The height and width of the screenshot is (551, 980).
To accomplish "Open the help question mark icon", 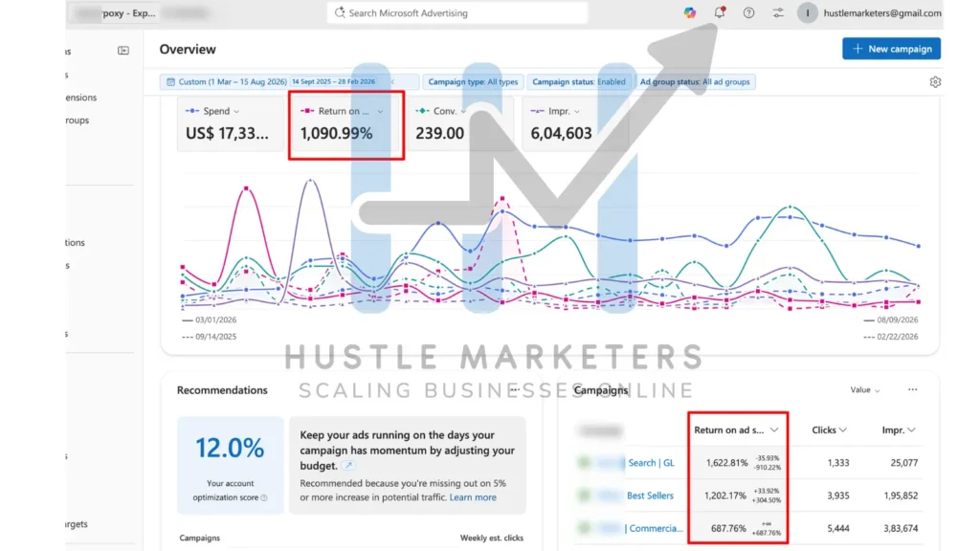I will point(748,12).
